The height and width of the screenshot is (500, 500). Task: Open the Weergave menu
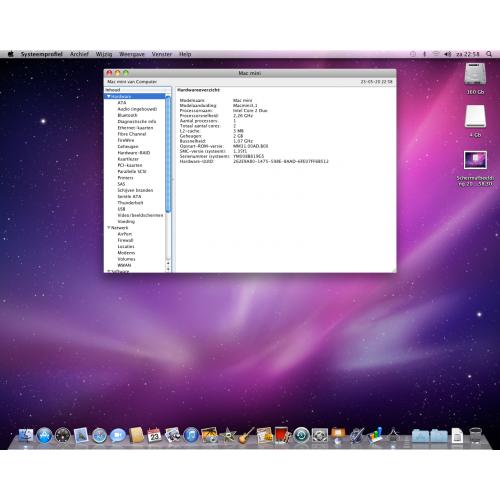pyautogui.click(x=132, y=54)
